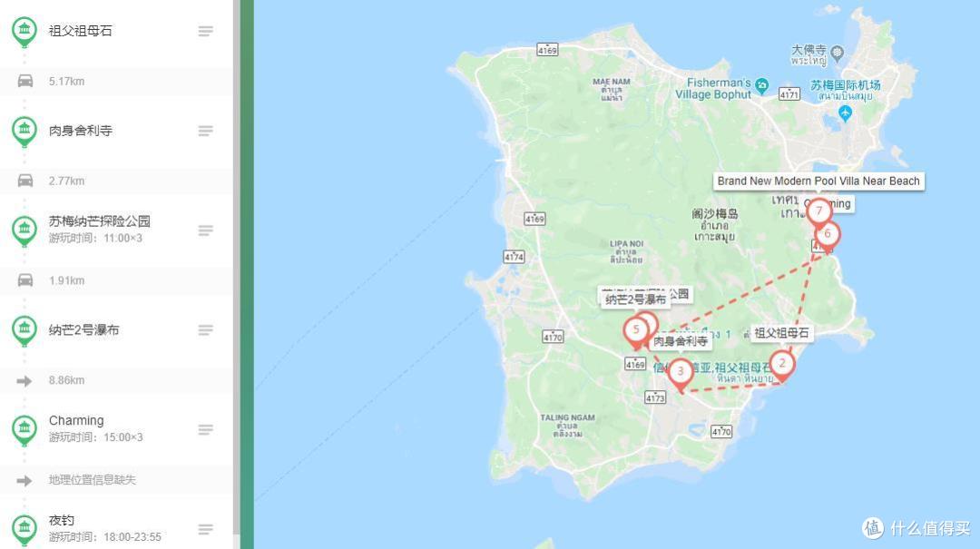Select map marker number 6
This screenshot has height=549, width=980.
828,238
